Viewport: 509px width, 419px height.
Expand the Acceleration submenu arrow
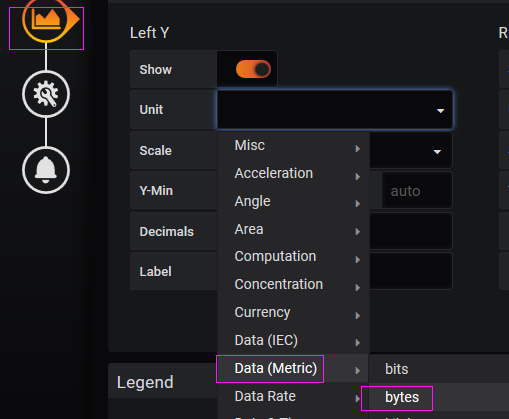pyautogui.click(x=358, y=176)
